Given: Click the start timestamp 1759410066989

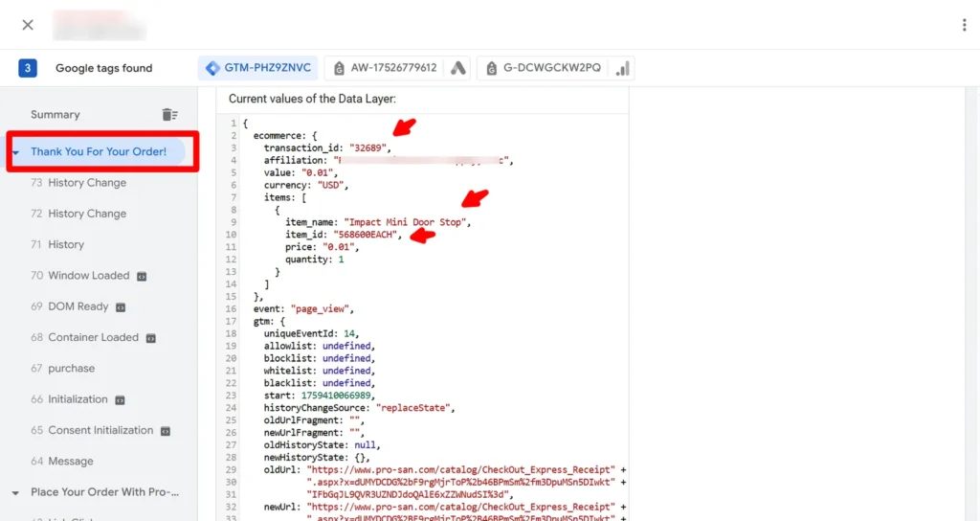Looking at the screenshot, I should pos(336,396).
